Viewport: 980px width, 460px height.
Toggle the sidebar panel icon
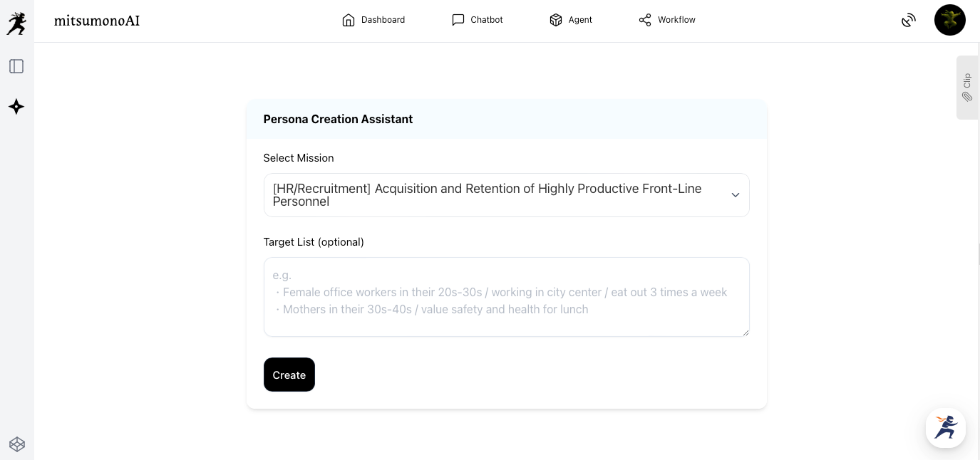16,66
